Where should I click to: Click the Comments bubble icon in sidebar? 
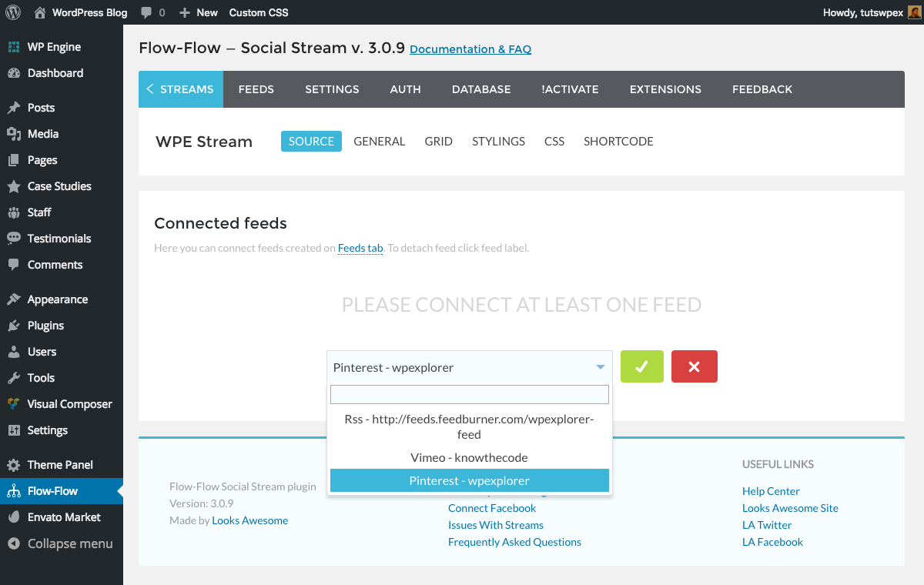pos(13,265)
